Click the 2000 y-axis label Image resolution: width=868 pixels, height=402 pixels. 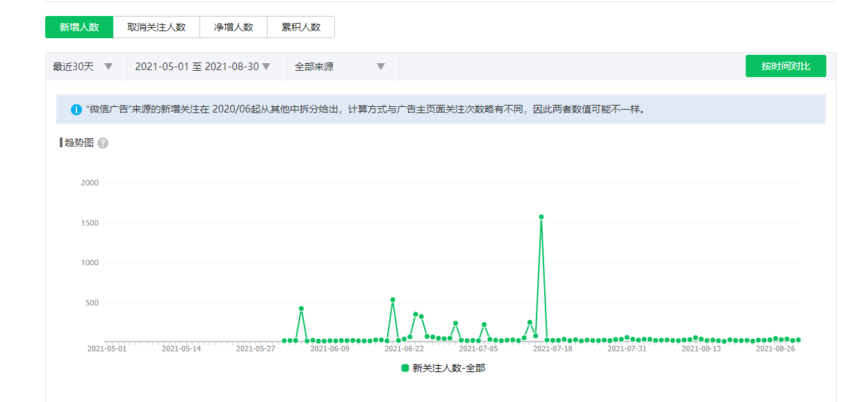click(90, 183)
